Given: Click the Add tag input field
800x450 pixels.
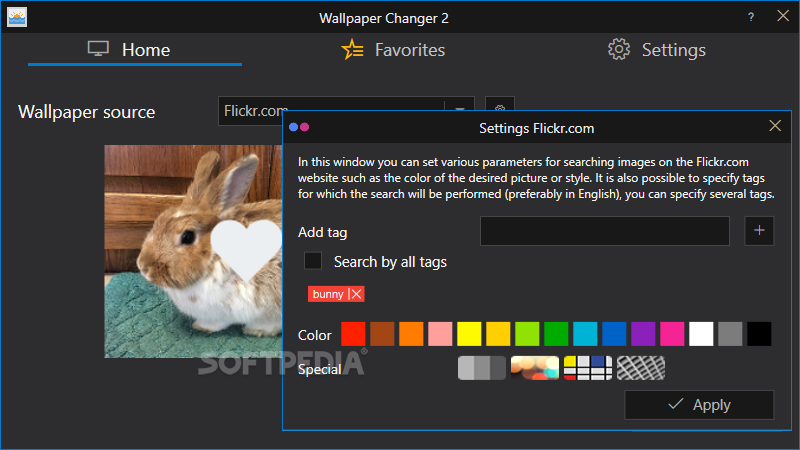Looking at the screenshot, I should [x=605, y=231].
